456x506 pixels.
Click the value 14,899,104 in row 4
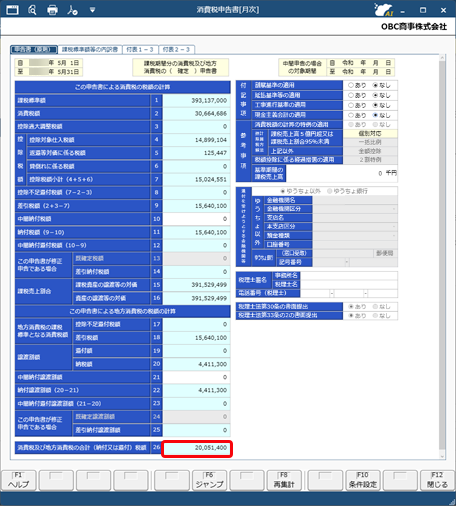pyautogui.click(x=211, y=140)
